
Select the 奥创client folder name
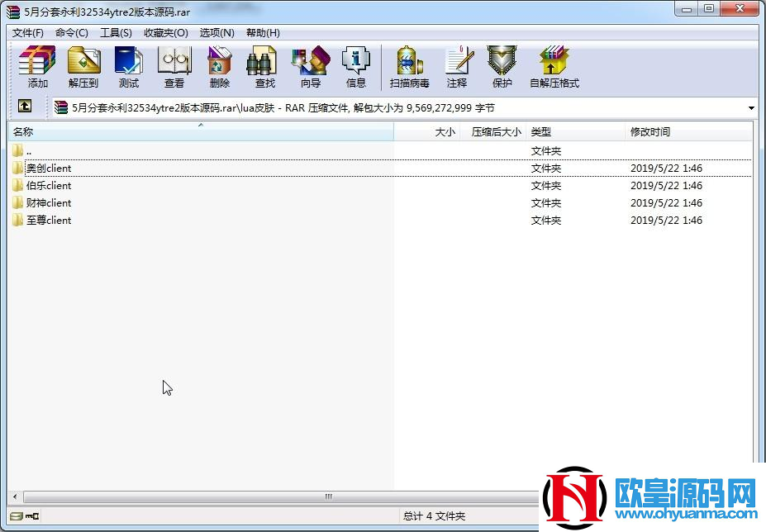[49, 168]
